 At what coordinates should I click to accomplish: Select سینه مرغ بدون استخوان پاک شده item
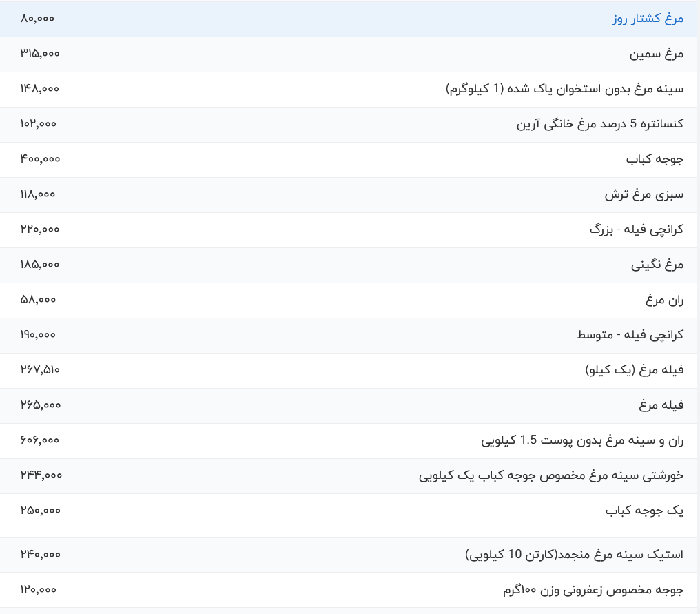(564, 89)
